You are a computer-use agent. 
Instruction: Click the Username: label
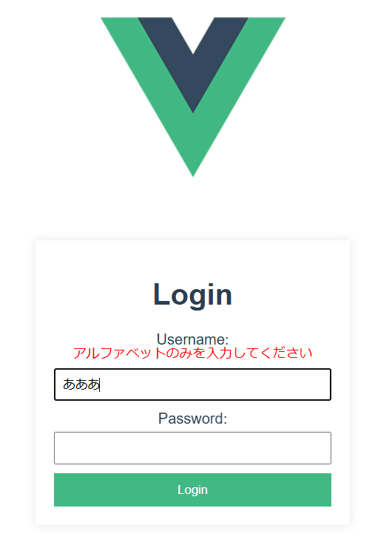click(192, 339)
